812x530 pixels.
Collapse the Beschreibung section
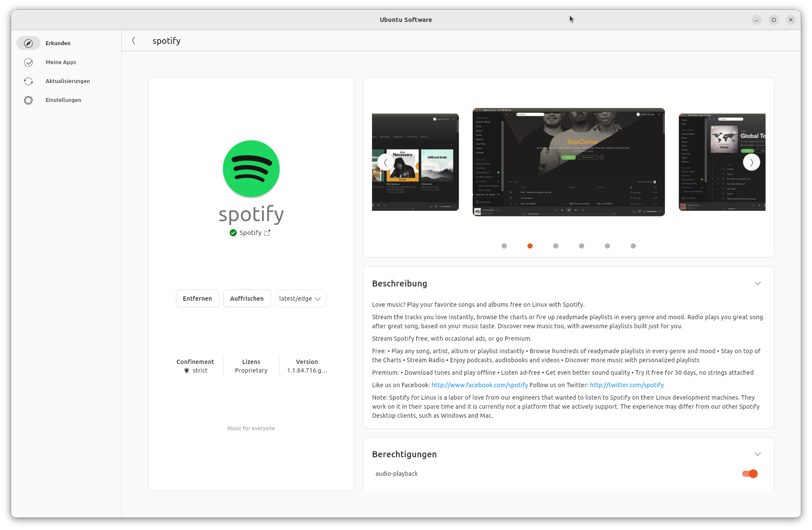point(758,283)
